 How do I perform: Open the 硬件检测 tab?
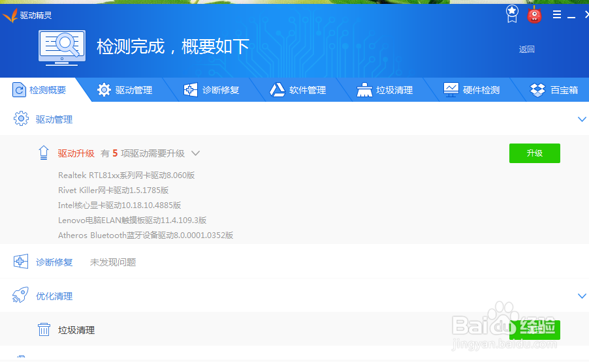coord(471,90)
